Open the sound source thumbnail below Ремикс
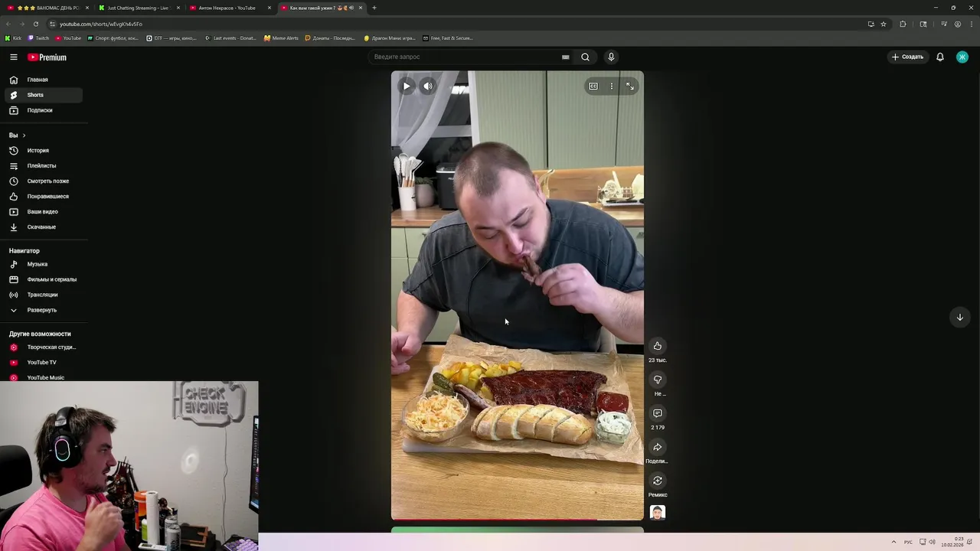This screenshot has width=980, height=551. tap(658, 512)
